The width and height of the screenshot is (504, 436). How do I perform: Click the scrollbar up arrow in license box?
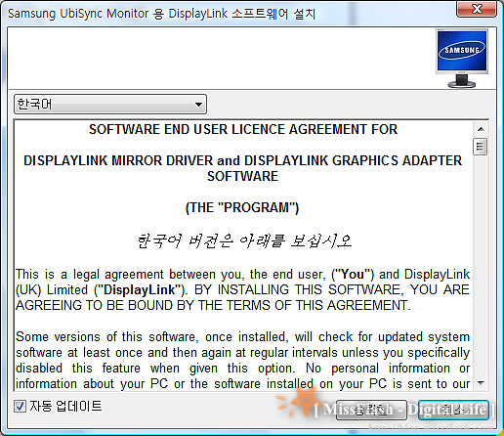click(x=481, y=129)
